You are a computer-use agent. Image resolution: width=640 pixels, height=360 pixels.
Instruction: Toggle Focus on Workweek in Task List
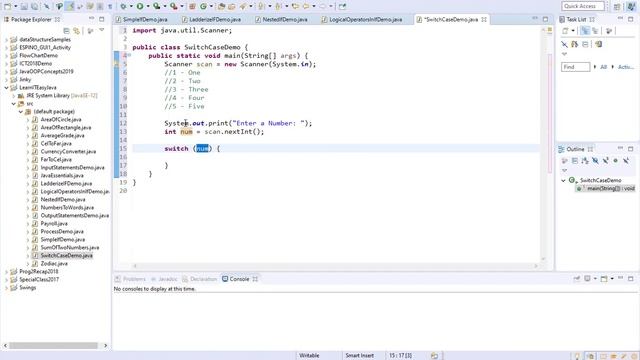tap(609, 31)
